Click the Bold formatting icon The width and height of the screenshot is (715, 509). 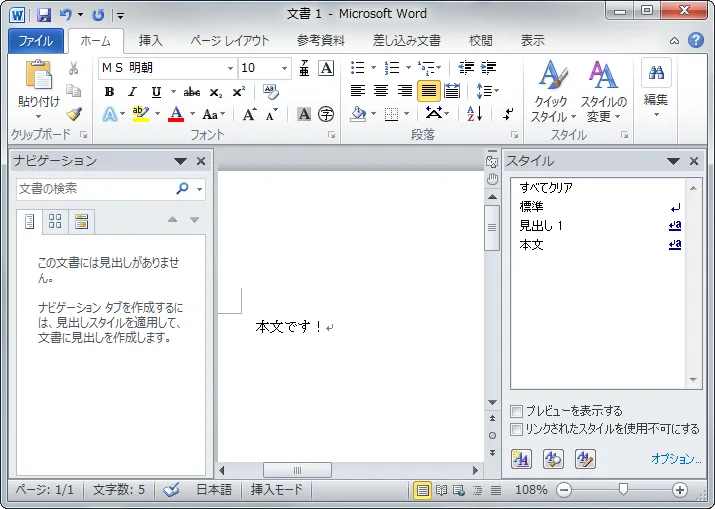point(109,92)
